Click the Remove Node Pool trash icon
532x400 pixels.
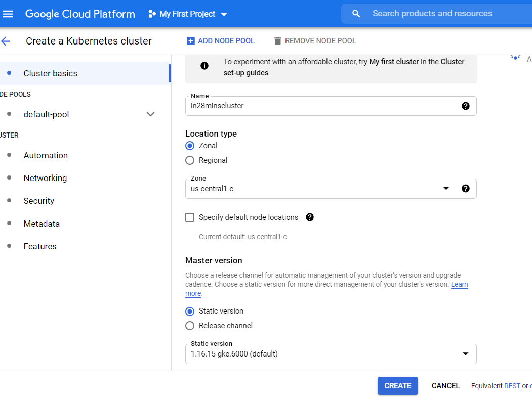pyautogui.click(x=277, y=41)
